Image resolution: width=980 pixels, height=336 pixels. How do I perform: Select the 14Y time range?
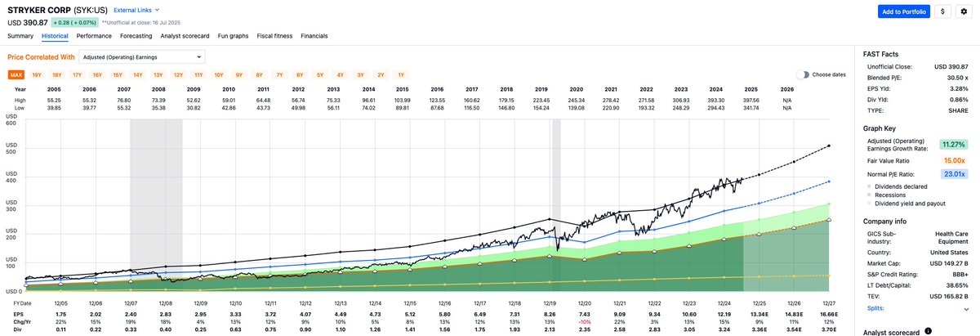tap(137, 74)
